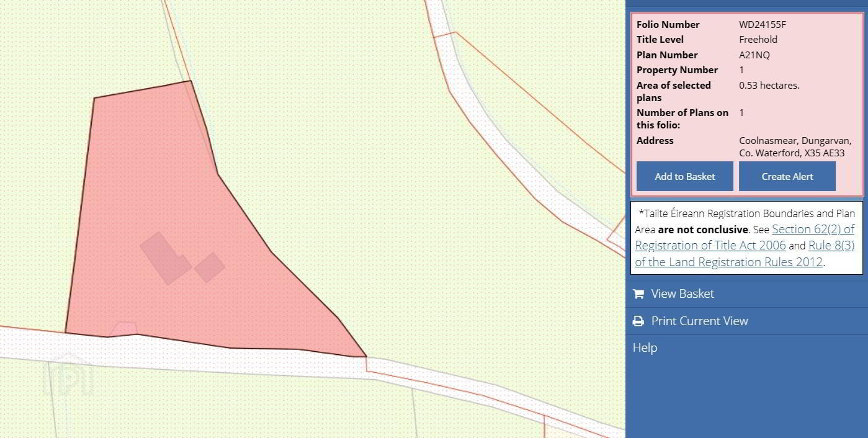868x438 pixels.
Task: Click the Property Number label
Action: pos(677,70)
